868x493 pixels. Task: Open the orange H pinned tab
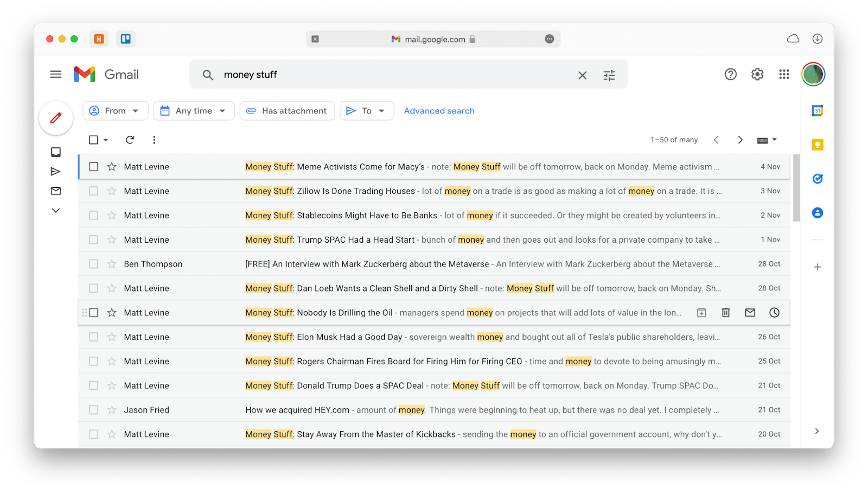coord(99,39)
